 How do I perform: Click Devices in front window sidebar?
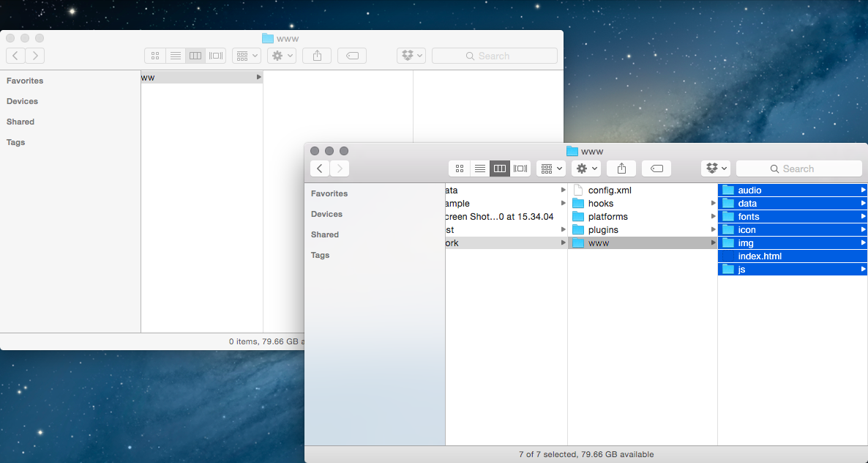(326, 214)
